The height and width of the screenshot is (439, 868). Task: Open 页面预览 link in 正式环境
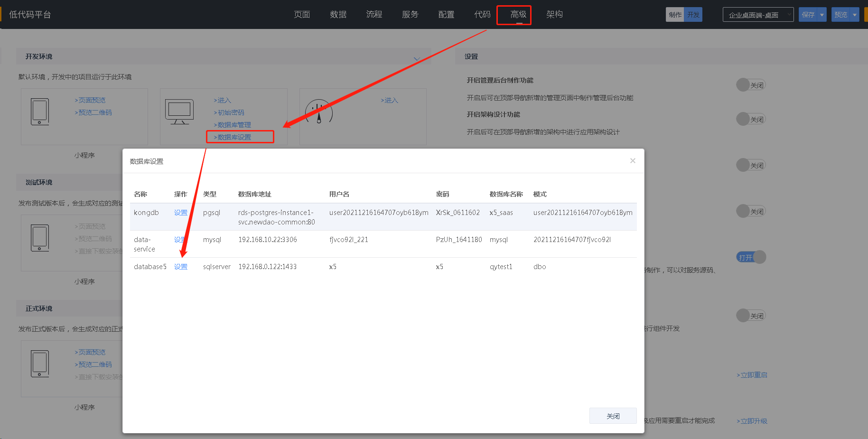90,352
